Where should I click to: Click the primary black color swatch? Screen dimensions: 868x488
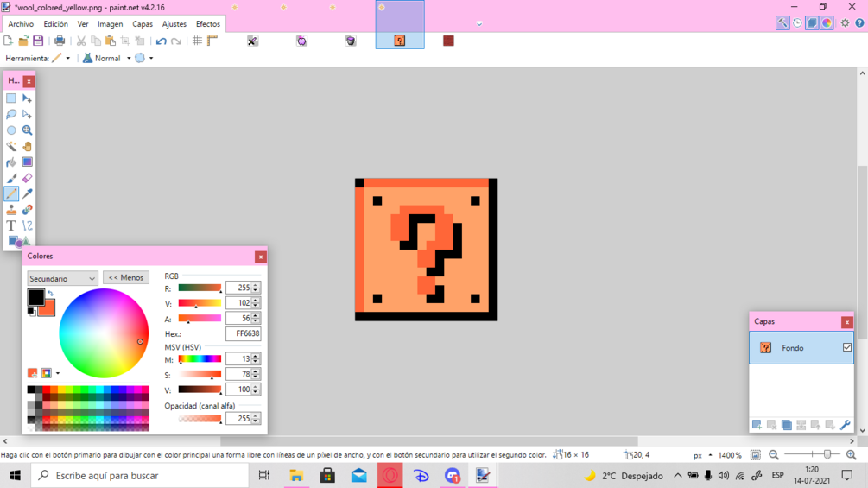[x=35, y=296]
